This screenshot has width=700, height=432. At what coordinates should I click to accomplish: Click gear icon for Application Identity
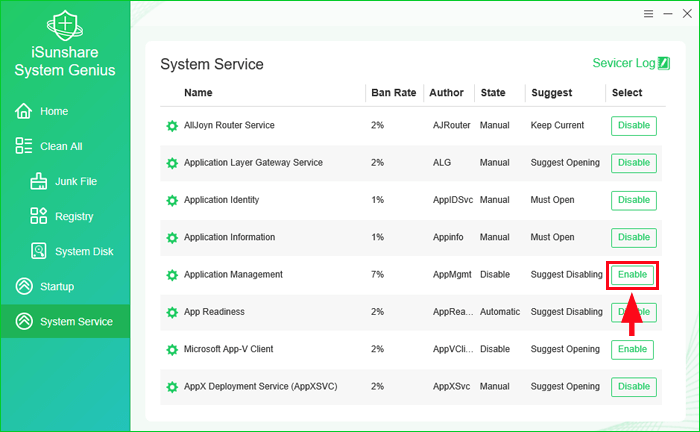point(172,200)
